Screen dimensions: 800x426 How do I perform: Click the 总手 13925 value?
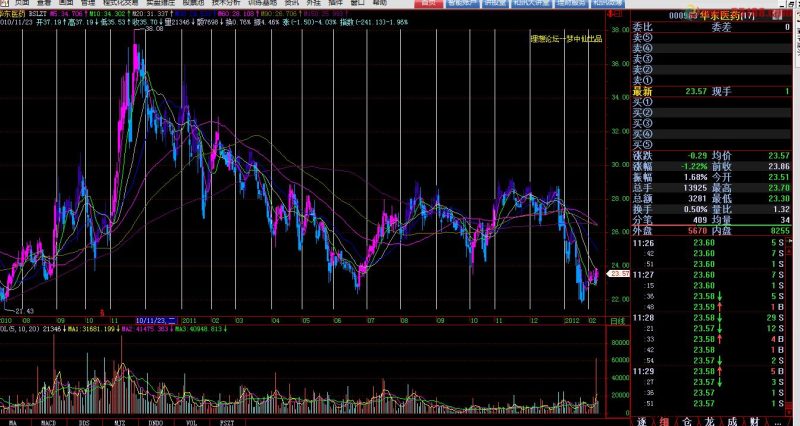click(x=696, y=188)
